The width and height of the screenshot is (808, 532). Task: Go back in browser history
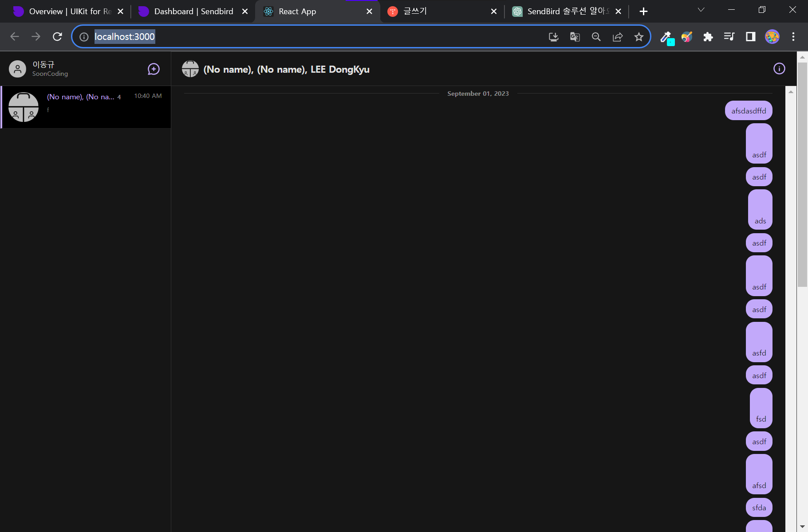pyautogui.click(x=15, y=37)
